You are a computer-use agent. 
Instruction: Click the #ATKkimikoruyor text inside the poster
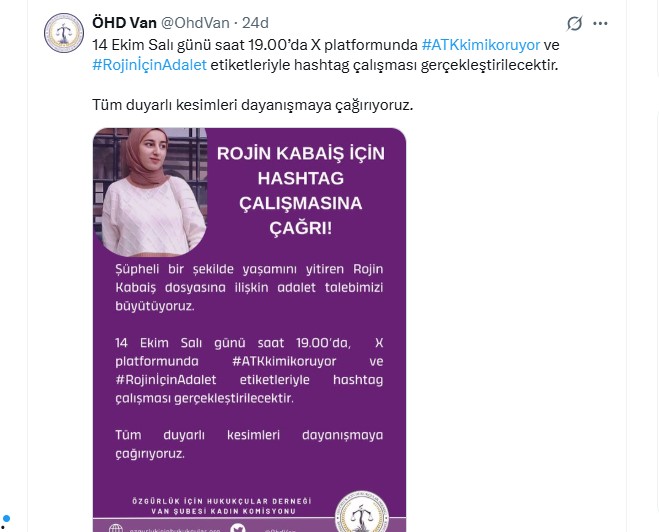pyautogui.click(x=284, y=361)
